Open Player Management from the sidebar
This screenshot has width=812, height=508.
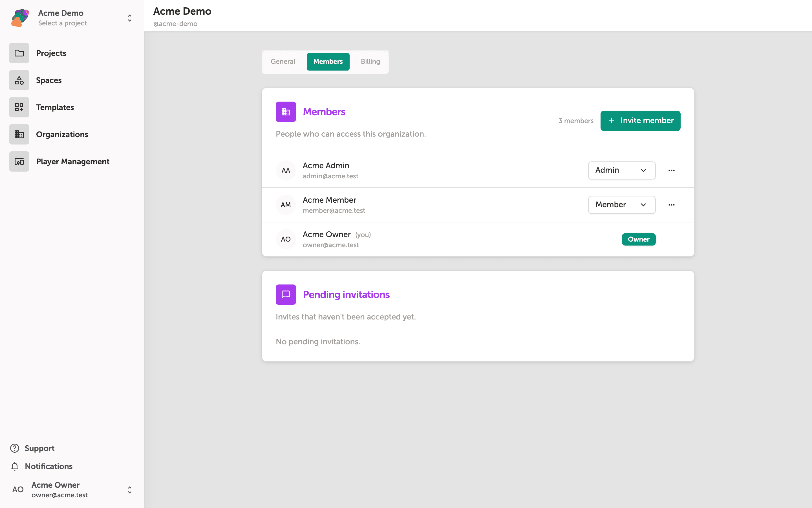coord(73,162)
